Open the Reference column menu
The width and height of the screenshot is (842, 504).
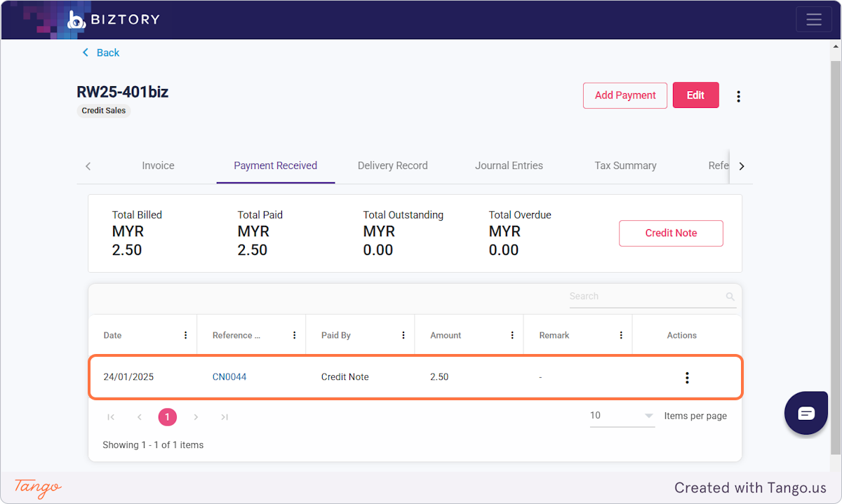(294, 335)
